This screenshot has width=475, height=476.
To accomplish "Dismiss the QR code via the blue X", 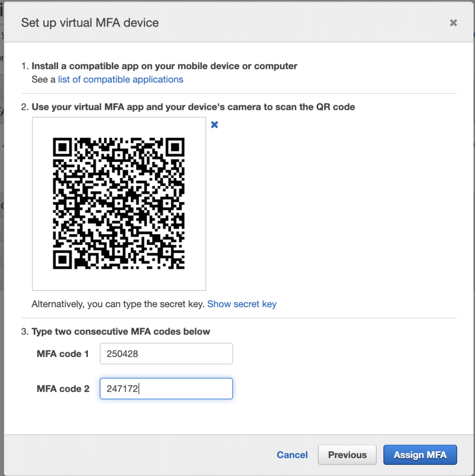I will 214,125.
